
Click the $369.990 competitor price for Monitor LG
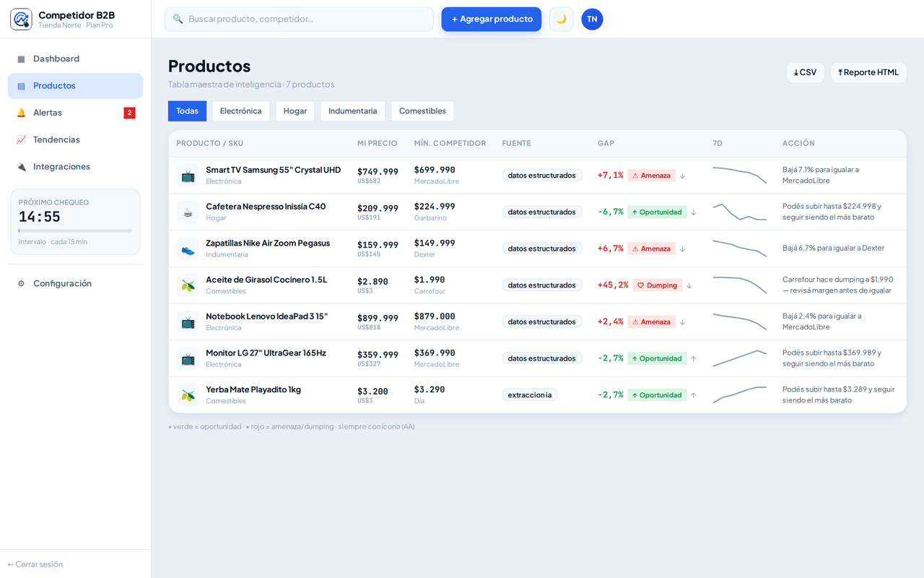[x=435, y=353]
